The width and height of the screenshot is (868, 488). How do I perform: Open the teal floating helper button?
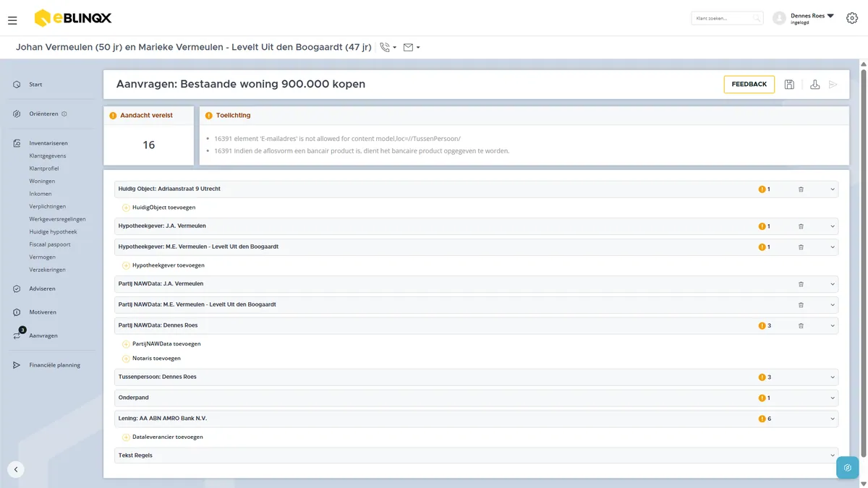847,468
